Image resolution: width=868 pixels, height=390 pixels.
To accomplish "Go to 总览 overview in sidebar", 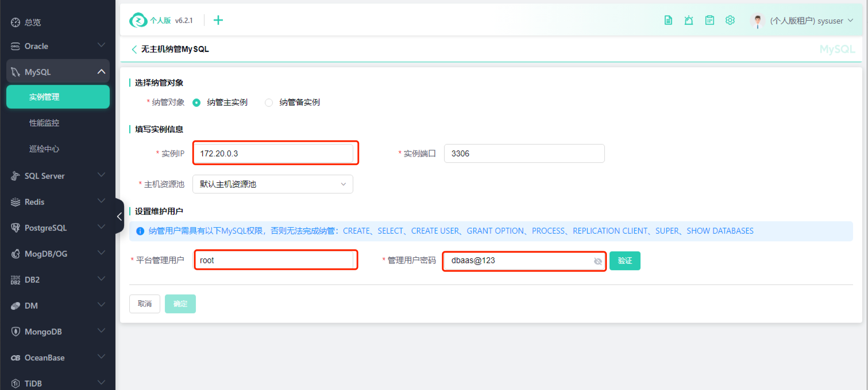I will (x=32, y=22).
